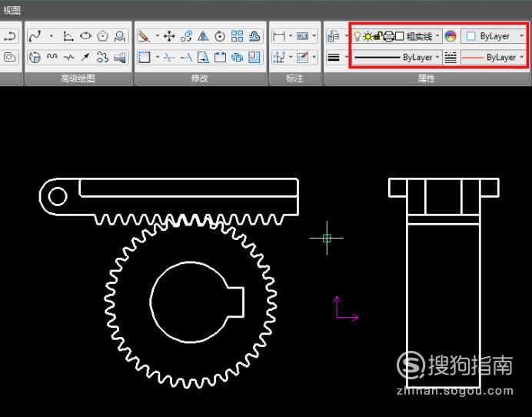Click the 标注 panel title
The image size is (532, 417).
294,78
